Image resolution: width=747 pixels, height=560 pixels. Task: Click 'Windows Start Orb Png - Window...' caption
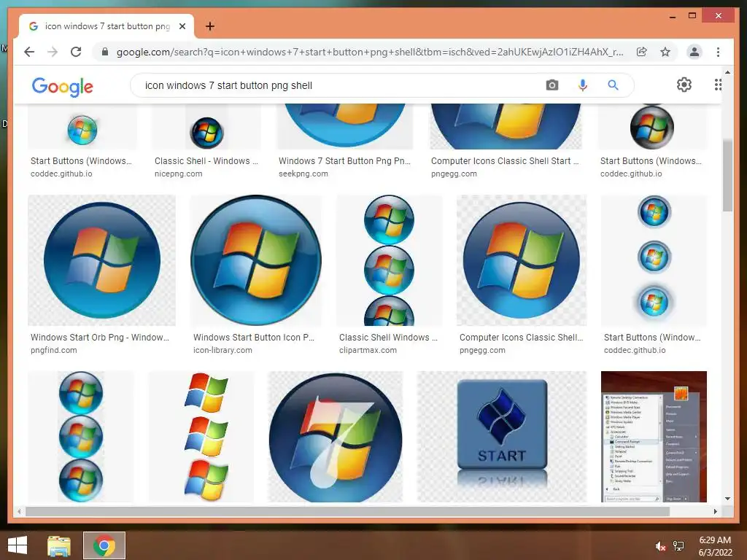tap(100, 337)
